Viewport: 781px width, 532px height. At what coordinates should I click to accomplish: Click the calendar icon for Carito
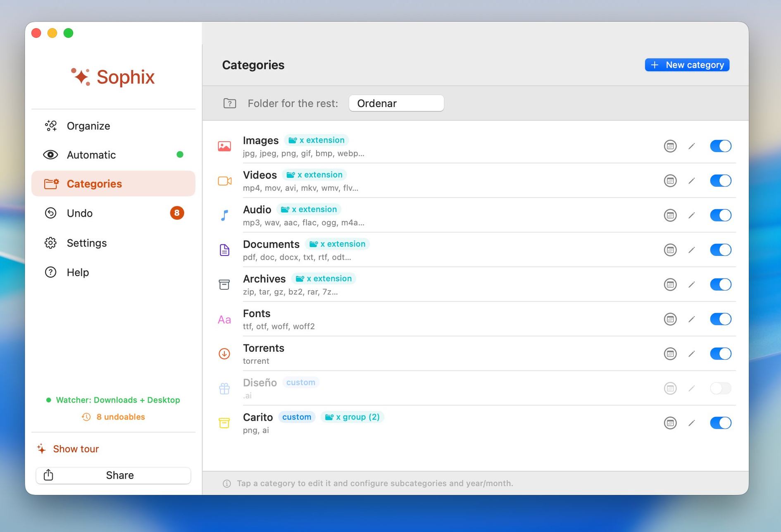tap(670, 423)
